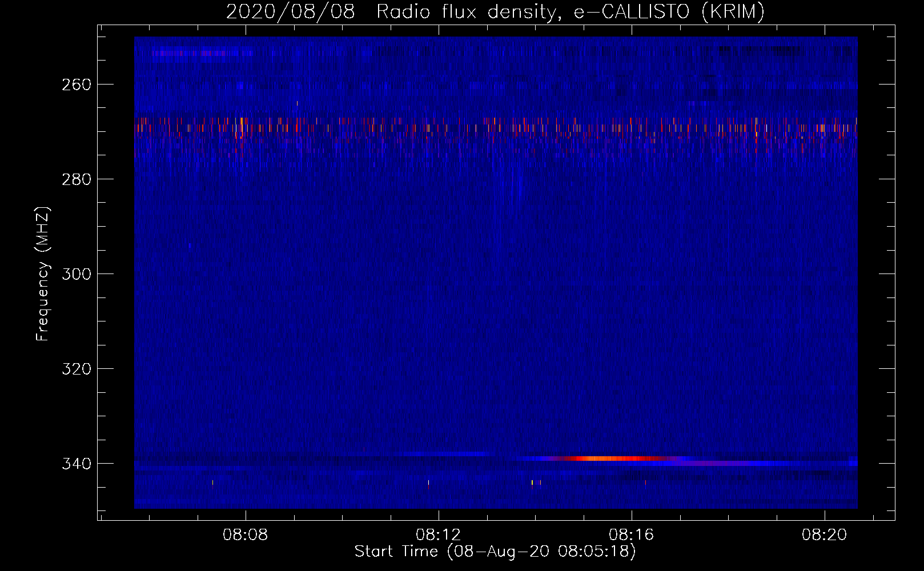
Task: Click the faint blue streak near 08:12 above 340 MHz
Action: coord(443,454)
